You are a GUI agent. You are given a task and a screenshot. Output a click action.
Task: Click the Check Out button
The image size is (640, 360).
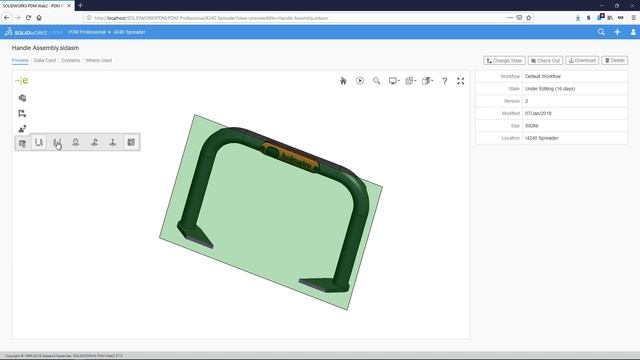pyautogui.click(x=545, y=60)
